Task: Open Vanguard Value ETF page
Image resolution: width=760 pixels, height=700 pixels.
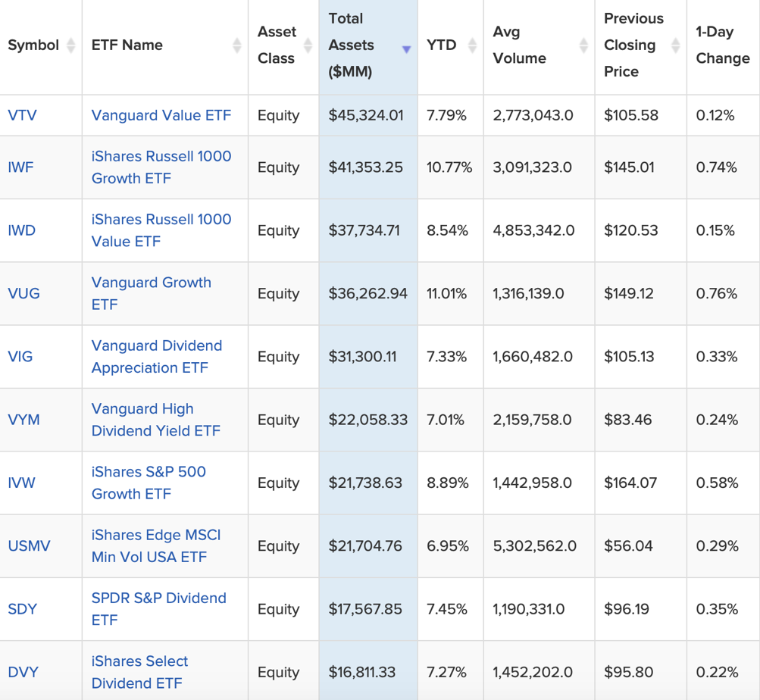Action: pyautogui.click(x=161, y=115)
